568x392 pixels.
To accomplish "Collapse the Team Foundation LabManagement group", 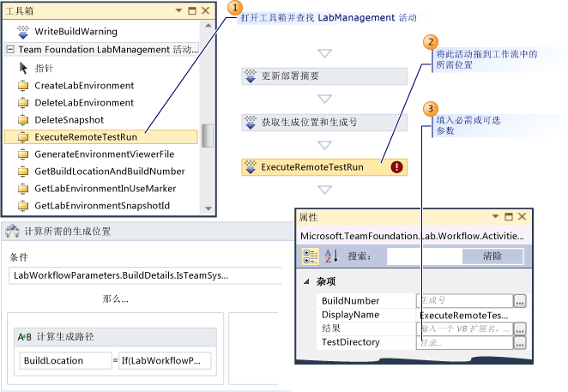I will click(x=10, y=49).
